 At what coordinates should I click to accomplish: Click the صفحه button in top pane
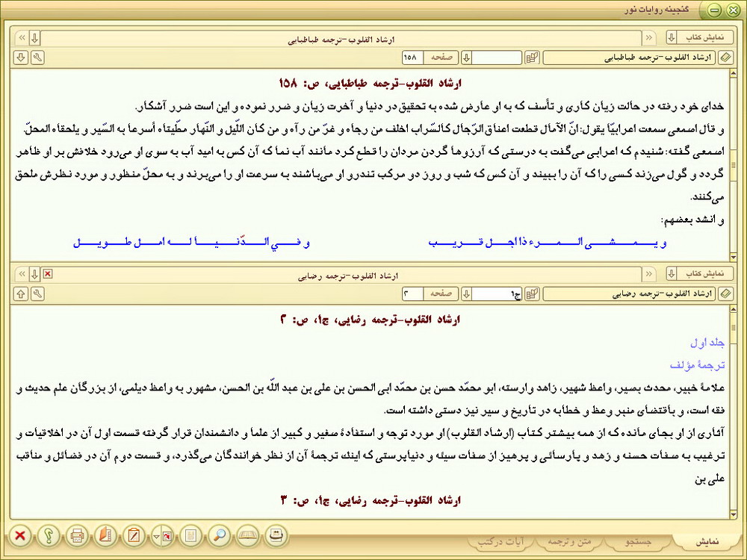click(x=441, y=57)
